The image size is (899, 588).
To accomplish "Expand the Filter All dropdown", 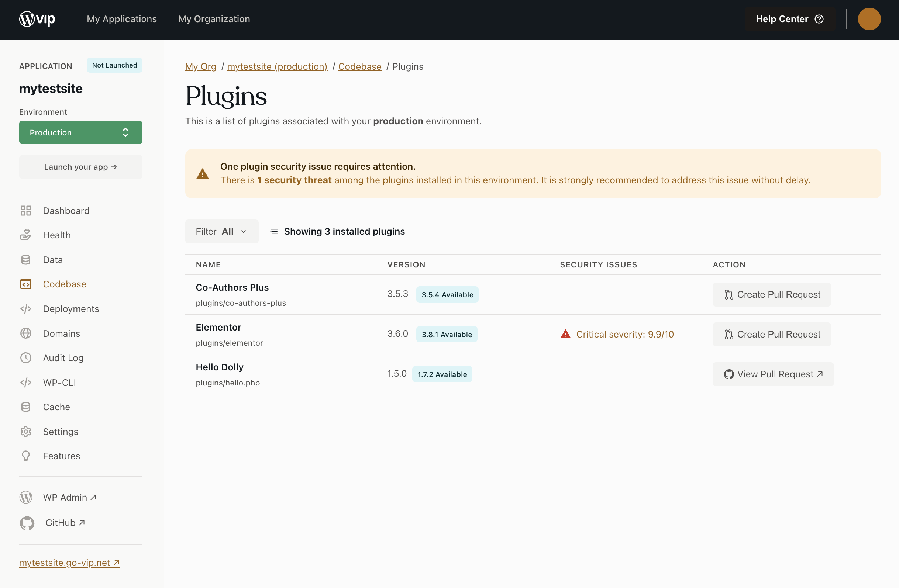I will click(x=222, y=232).
